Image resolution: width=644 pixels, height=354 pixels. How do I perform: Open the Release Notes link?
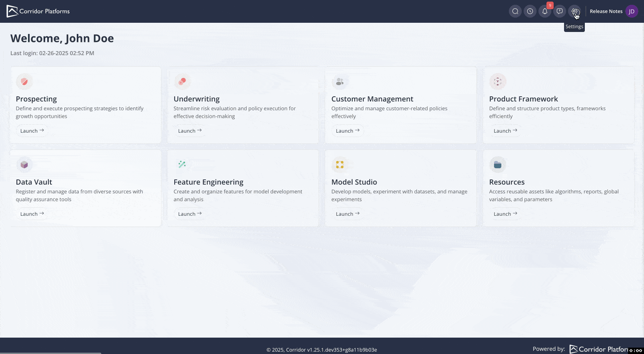[606, 11]
